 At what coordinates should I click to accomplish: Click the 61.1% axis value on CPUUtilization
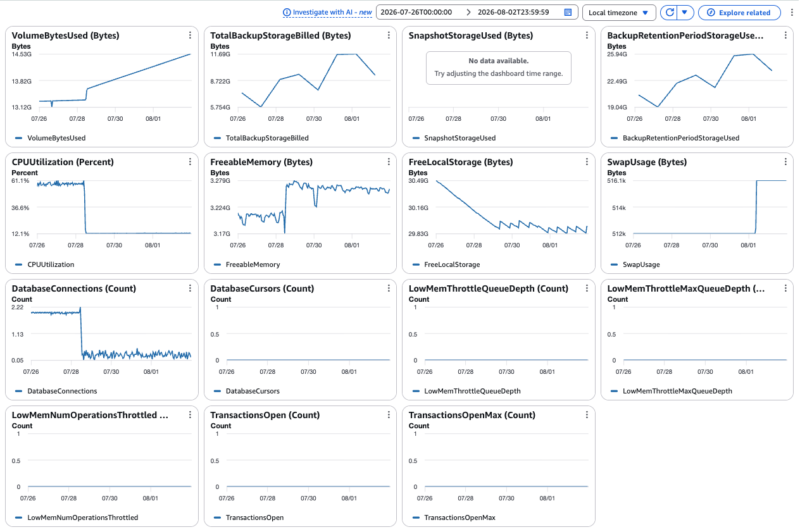(21, 181)
